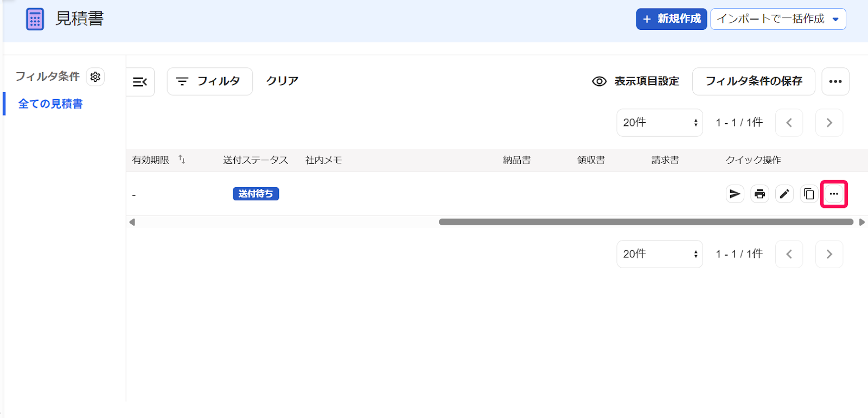Sort by 有効期限 column arrows

[x=182, y=160]
